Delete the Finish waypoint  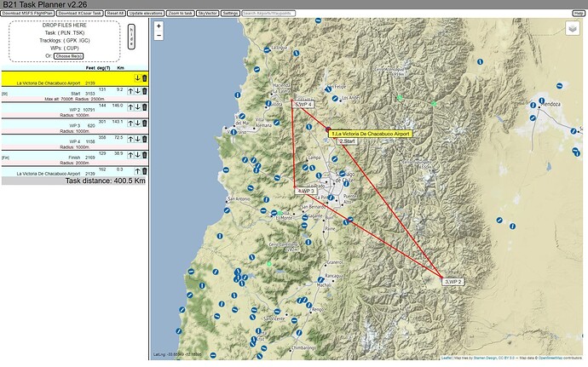pos(144,155)
